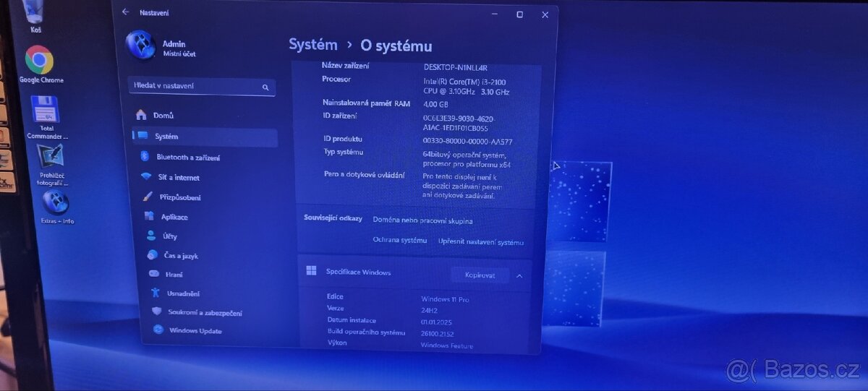Screen dimensions: 868x391
Task: Go back with the Nastavení arrow
Action: [x=126, y=12]
